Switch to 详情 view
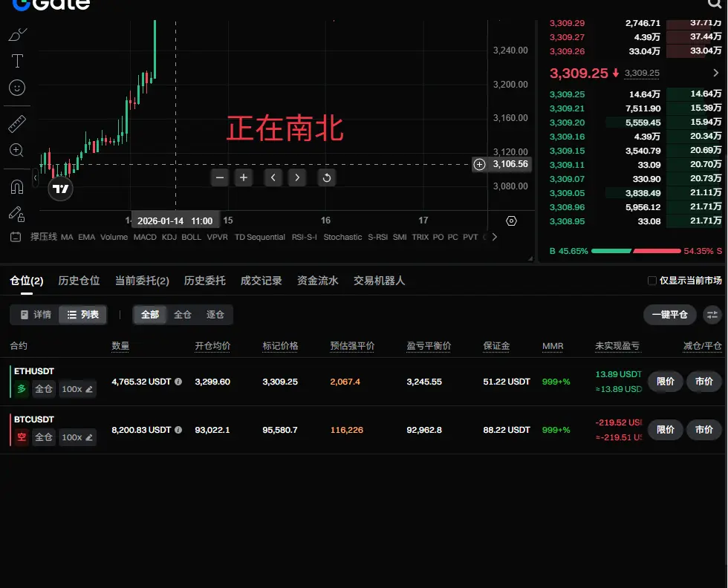The image size is (728, 588). (36, 315)
